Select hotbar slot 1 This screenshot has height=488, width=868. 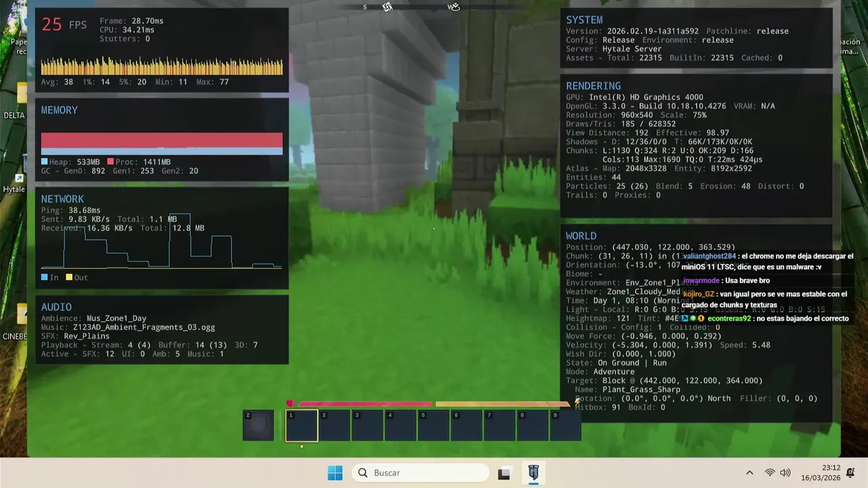[x=302, y=426]
